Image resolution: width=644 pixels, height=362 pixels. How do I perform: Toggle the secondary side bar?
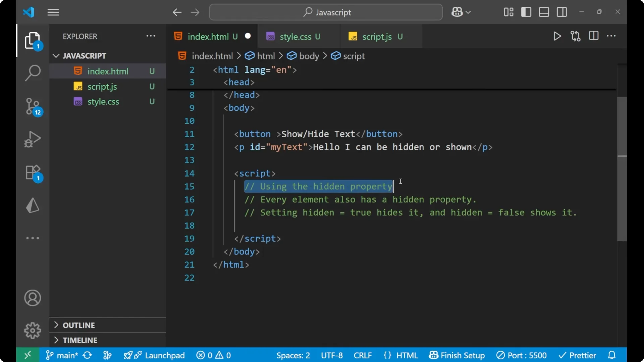562,12
